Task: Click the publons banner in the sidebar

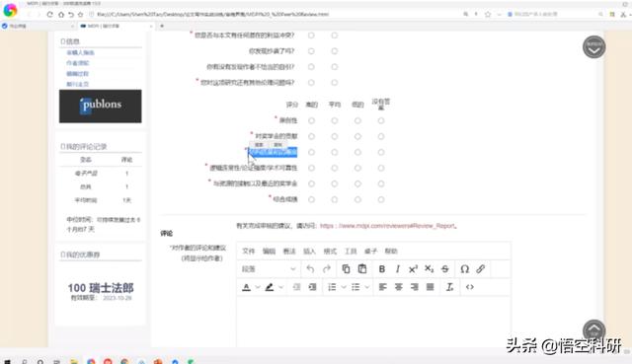Action: point(101,107)
